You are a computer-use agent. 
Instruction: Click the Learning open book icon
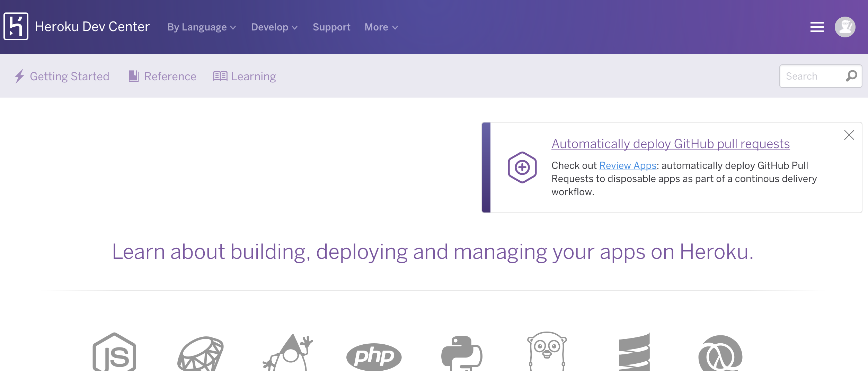pyautogui.click(x=220, y=76)
